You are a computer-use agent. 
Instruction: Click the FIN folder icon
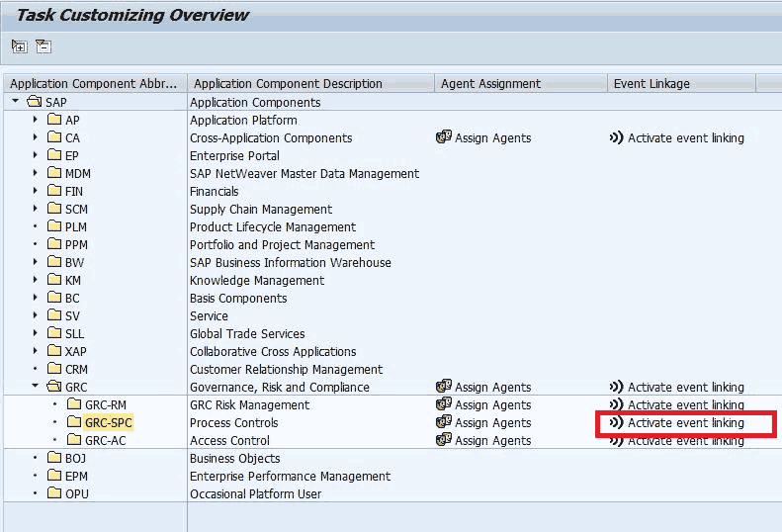[54, 191]
